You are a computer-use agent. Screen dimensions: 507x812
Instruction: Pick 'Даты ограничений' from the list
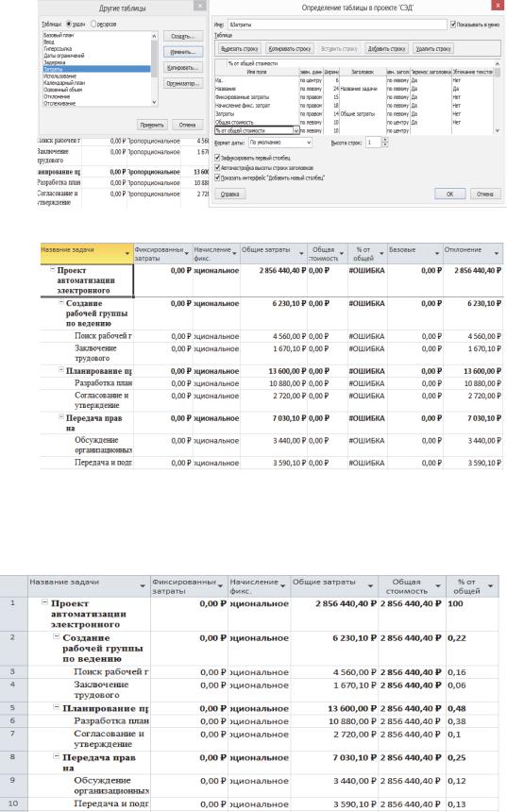click(63, 56)
